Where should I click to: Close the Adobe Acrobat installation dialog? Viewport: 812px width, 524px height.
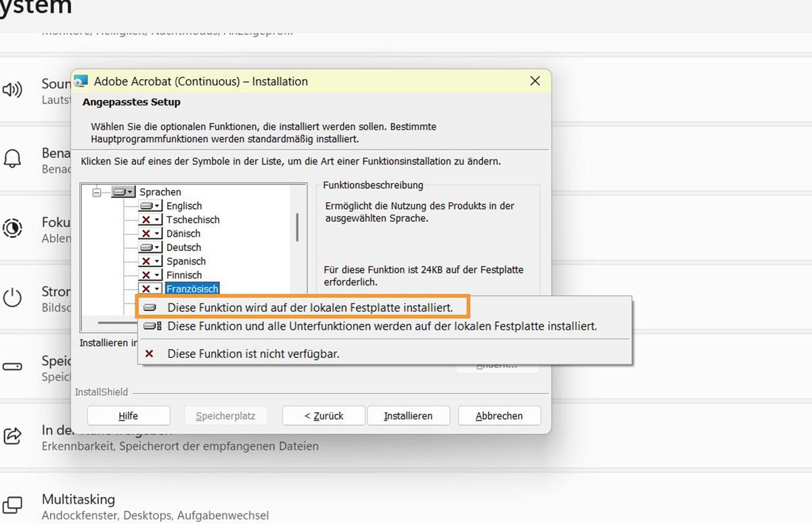535,81
